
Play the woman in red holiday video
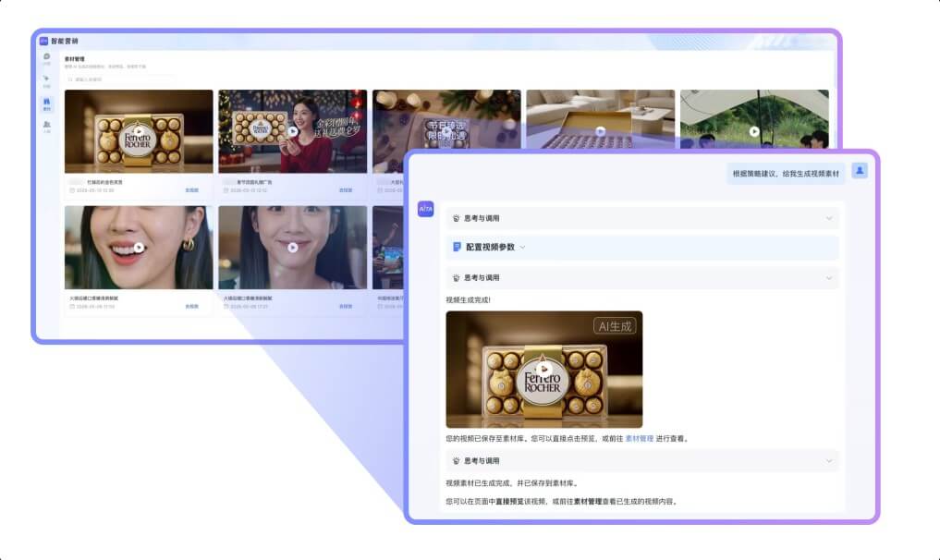293,131
